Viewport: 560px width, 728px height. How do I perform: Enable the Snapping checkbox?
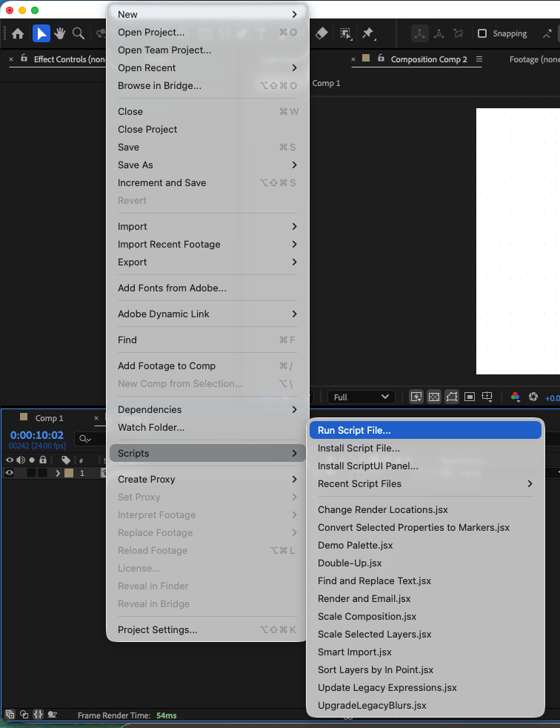(482, 33)
